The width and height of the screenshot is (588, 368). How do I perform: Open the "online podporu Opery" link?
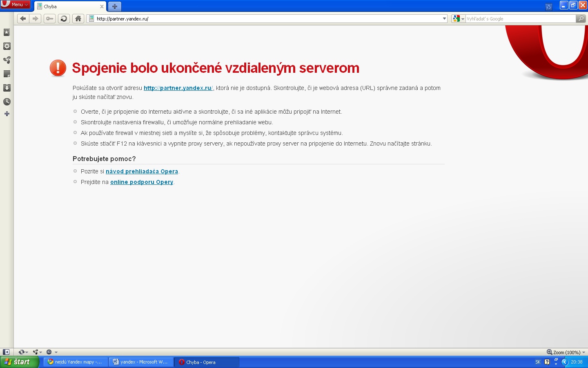tap(142, 182)
